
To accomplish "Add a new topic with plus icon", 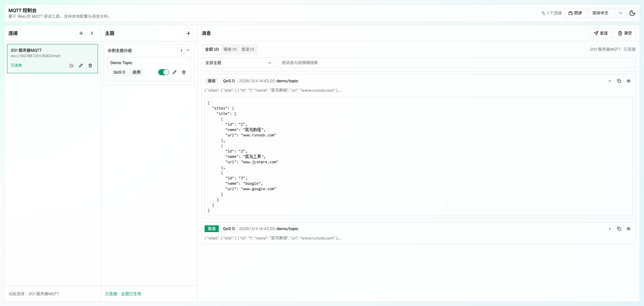I will point(189,33).
